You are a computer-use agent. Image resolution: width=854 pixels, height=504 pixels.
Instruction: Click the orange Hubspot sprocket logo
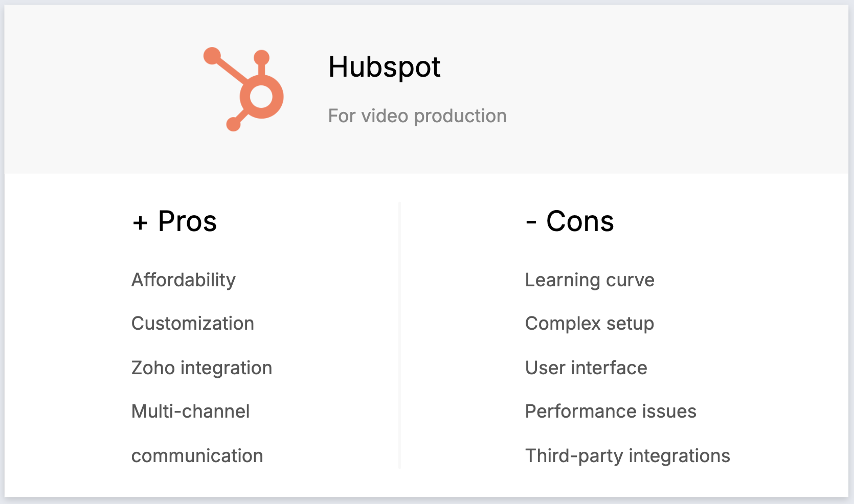point(243,89)
